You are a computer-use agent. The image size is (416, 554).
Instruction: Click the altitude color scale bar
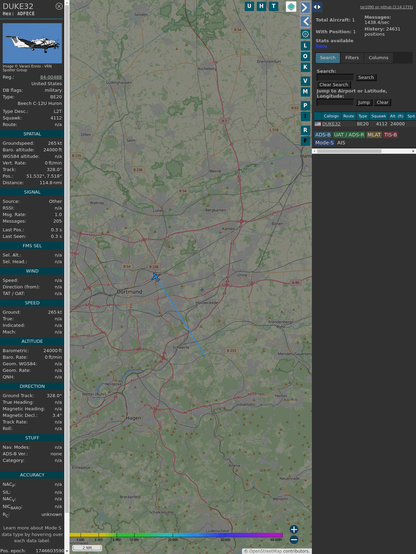coord(176,535)
